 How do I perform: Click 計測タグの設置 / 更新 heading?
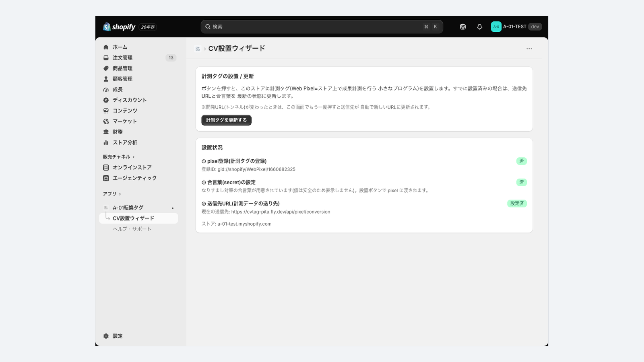tap(228, 76)
